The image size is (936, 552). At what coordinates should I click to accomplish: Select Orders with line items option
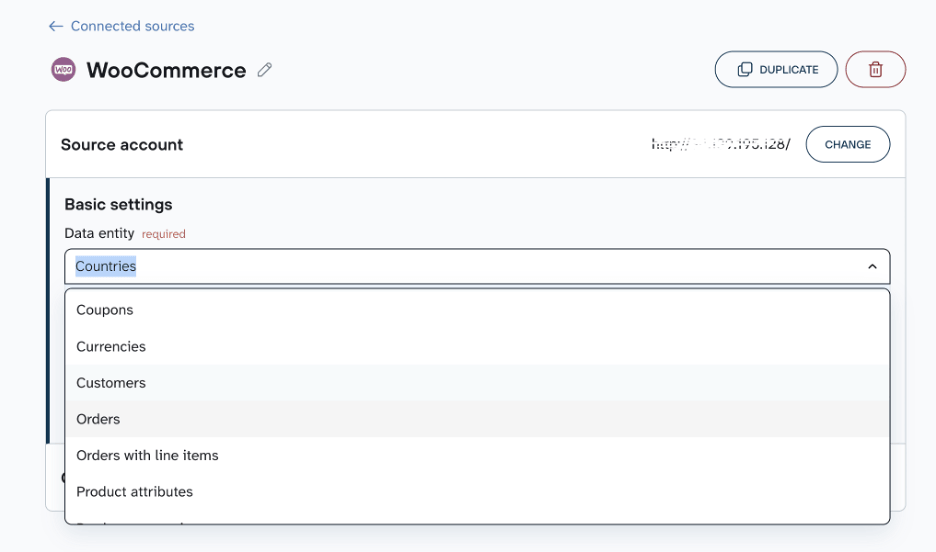point(477,455)
